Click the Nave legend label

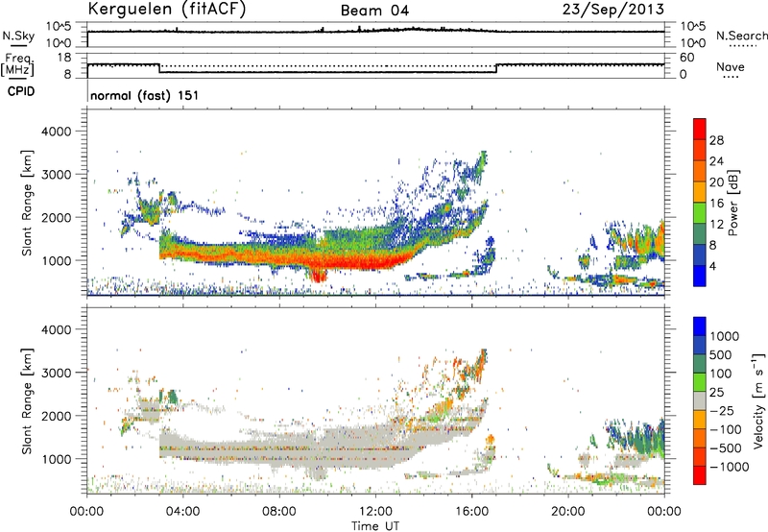click(731, 66)
